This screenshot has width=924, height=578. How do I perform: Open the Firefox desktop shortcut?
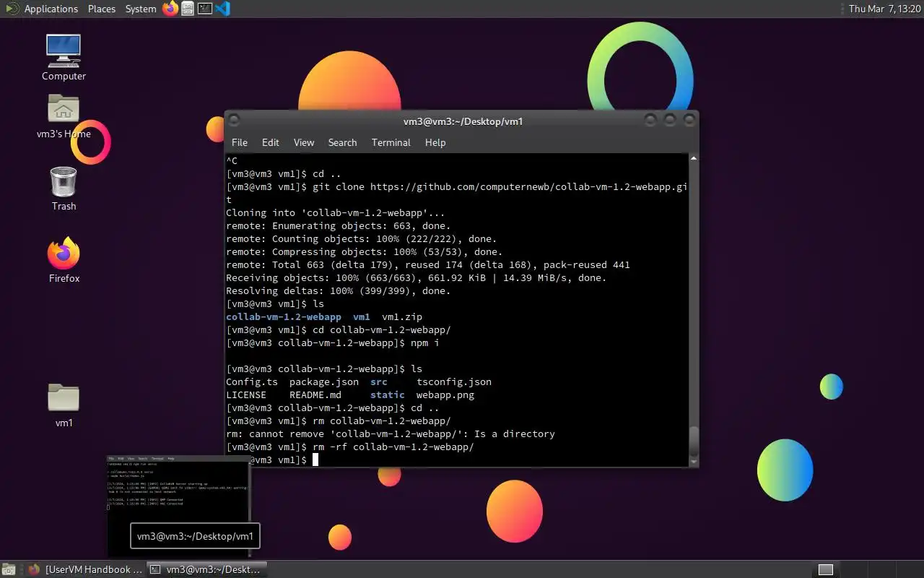[64, 260]
